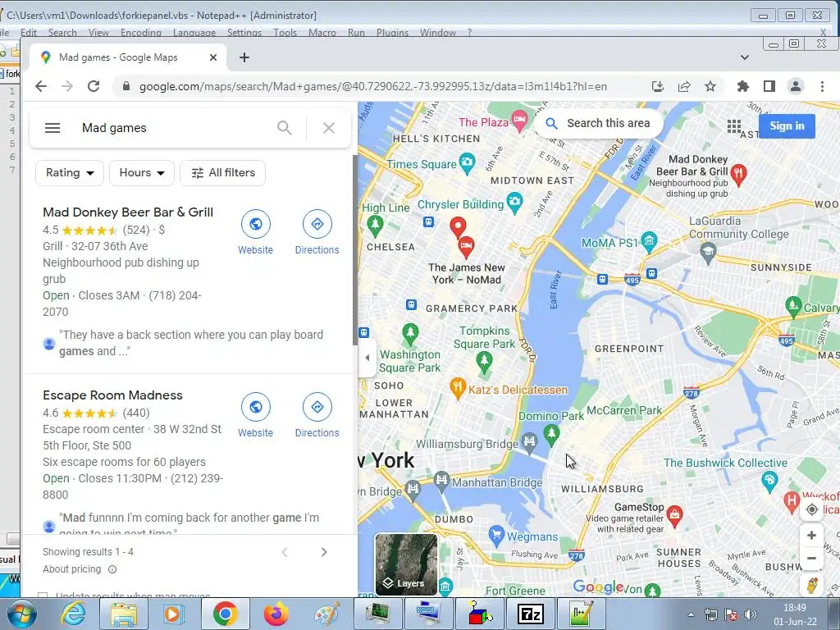
Task: Click Search this area button
Action: (598, 123)
